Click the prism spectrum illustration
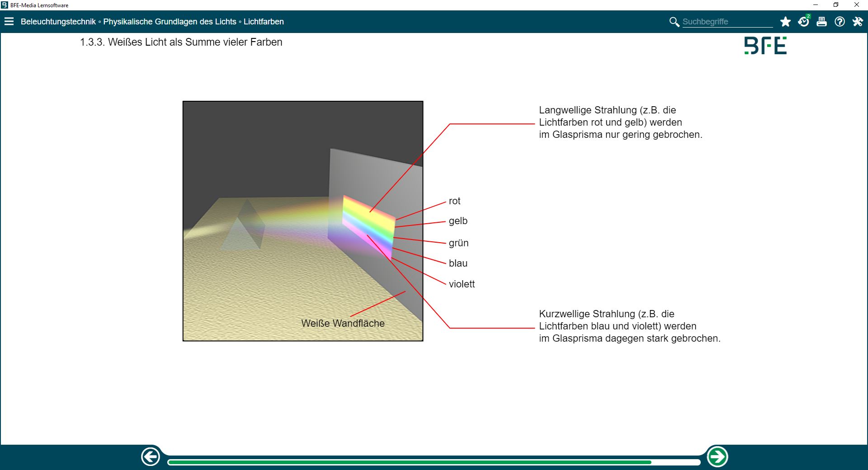This screenshot has height=470, width=868. tap(302, 221)
